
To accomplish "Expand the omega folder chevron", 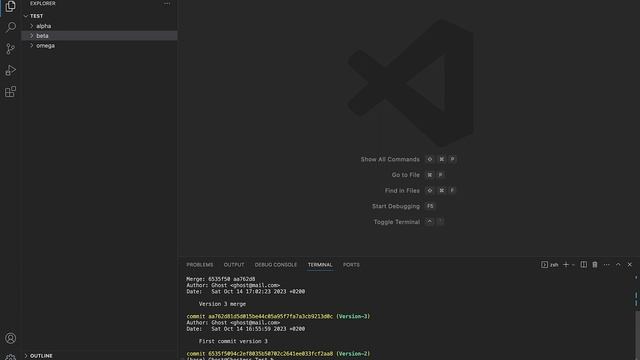I will point(32,45).
